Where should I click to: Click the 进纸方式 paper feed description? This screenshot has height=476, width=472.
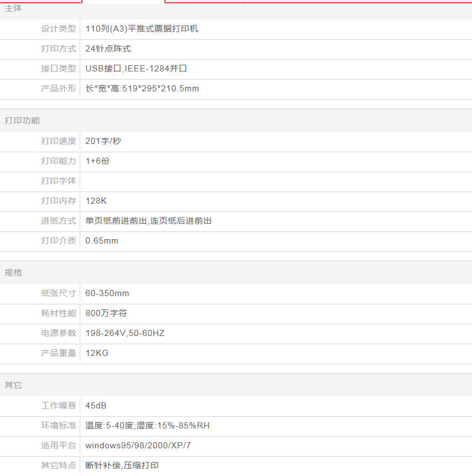tap(148, 221)
